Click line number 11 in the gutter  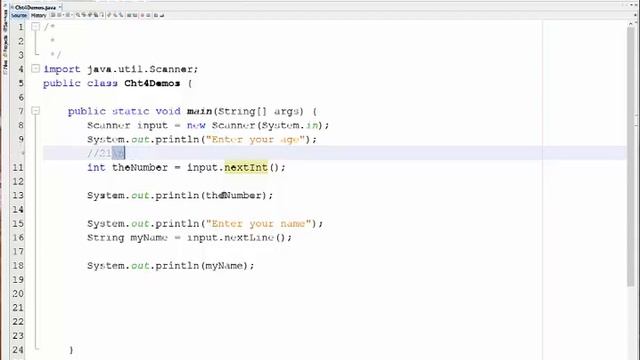(18, 167)
